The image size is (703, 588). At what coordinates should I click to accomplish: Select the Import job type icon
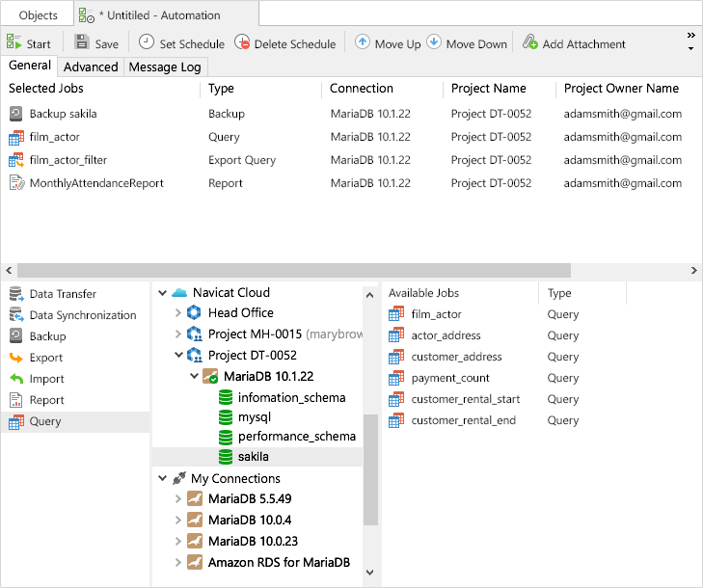(x=16, y=379)
